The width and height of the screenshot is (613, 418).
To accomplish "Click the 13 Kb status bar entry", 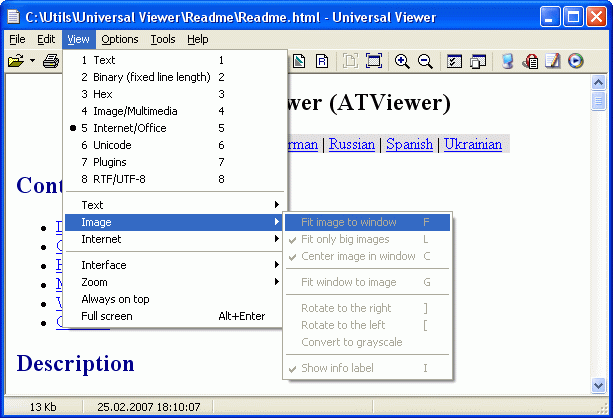I will point(43,407).
